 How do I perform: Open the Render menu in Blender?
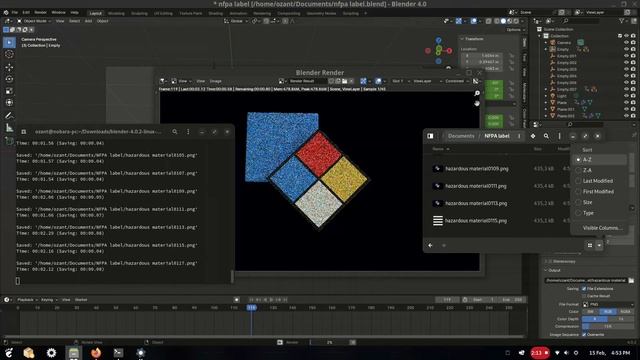[40, 13]
